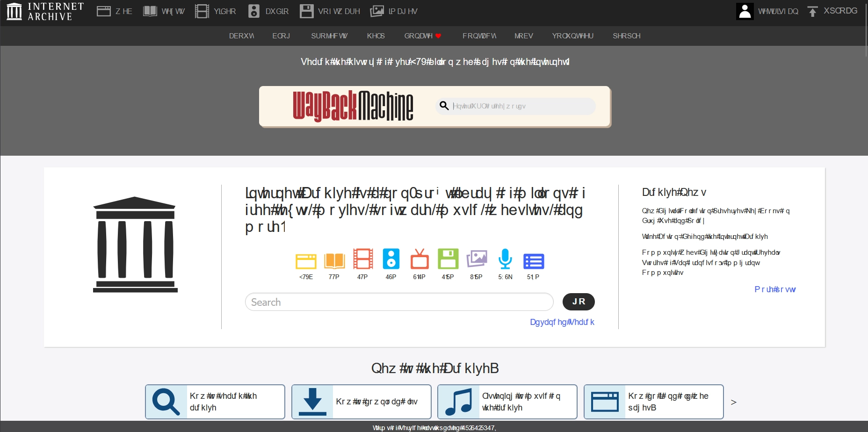Screen dimensions: 868x432
Task: Open the third Archive News post link
Action: pos(711,262)
